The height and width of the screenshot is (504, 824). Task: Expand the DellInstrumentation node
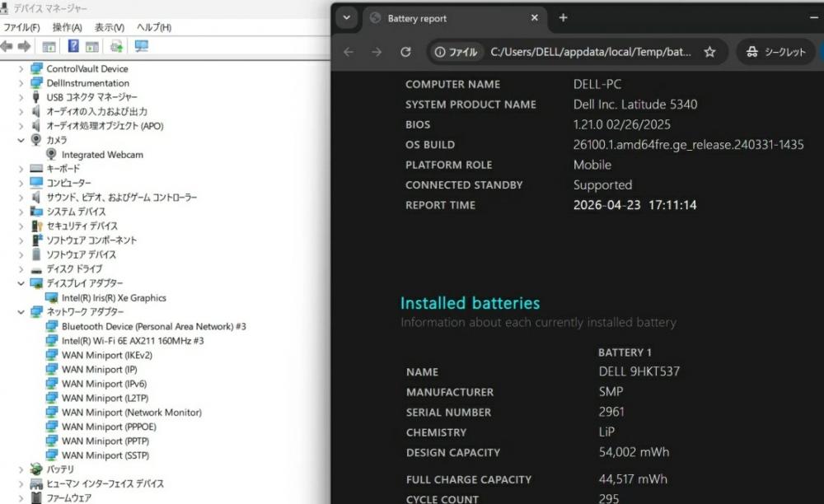click(21, 83)
